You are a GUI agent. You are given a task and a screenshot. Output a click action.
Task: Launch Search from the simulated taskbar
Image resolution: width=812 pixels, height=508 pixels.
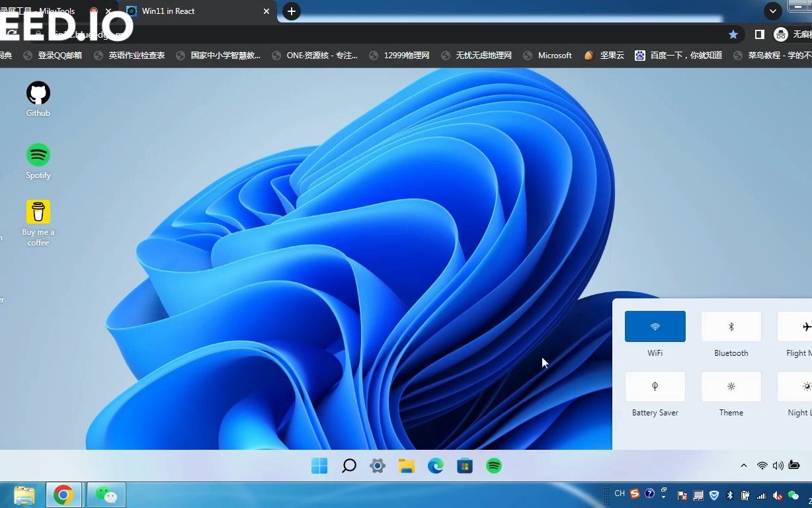coord(348,466)
